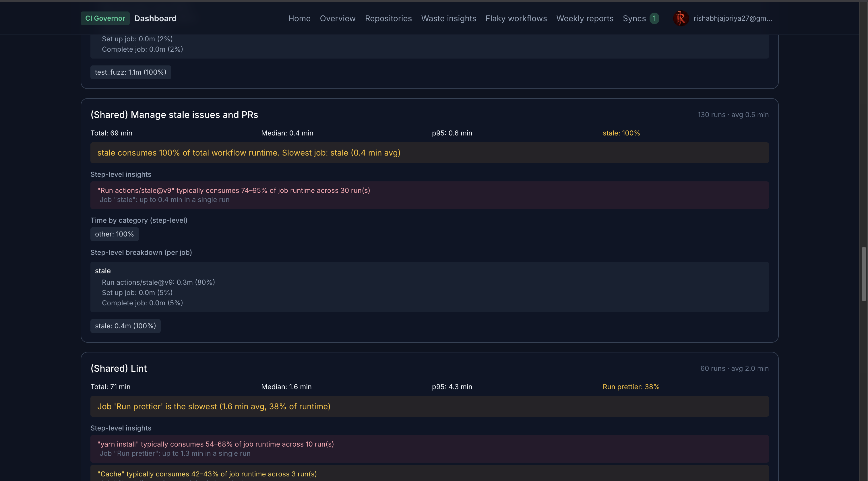Viewport: 868px width, 481px height.
Task: Open the Home nav link
Action: [x=299, y=18]
